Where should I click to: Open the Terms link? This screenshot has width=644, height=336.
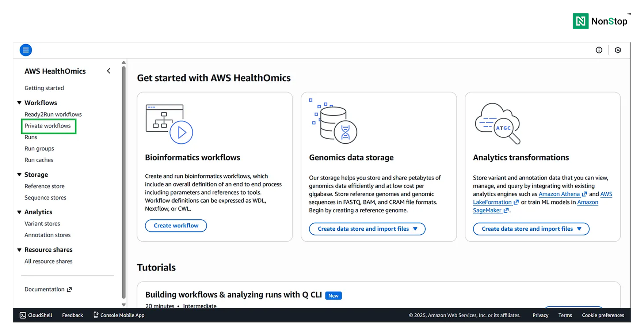coord(565,315)
